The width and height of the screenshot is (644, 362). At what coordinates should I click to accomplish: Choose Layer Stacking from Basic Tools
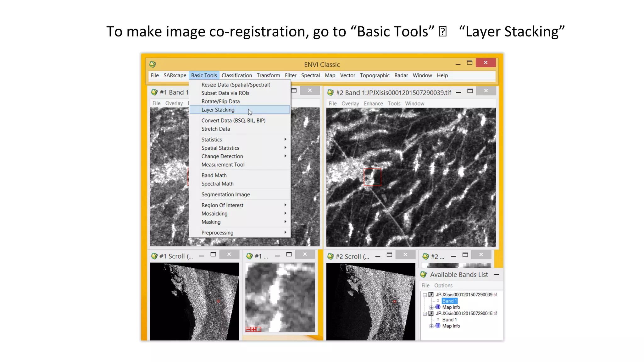pyautogui.click(x=240, y=110)
